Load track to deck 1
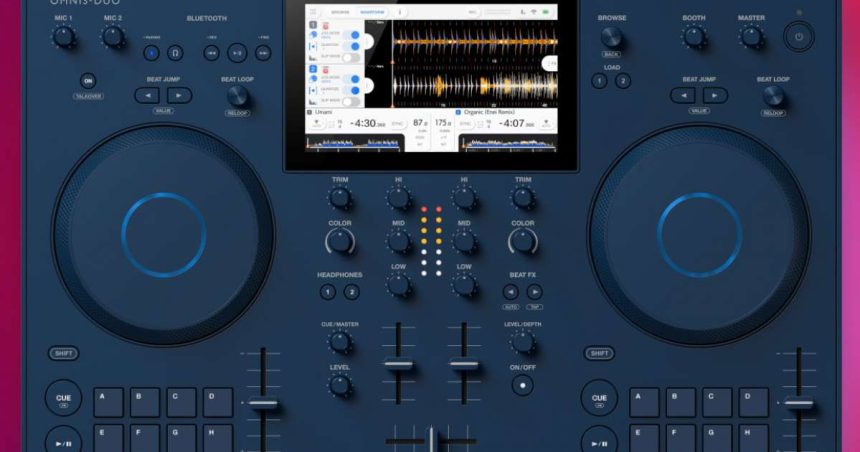Image resolution: width=860 pixels, height=452 pixels. 599,81
